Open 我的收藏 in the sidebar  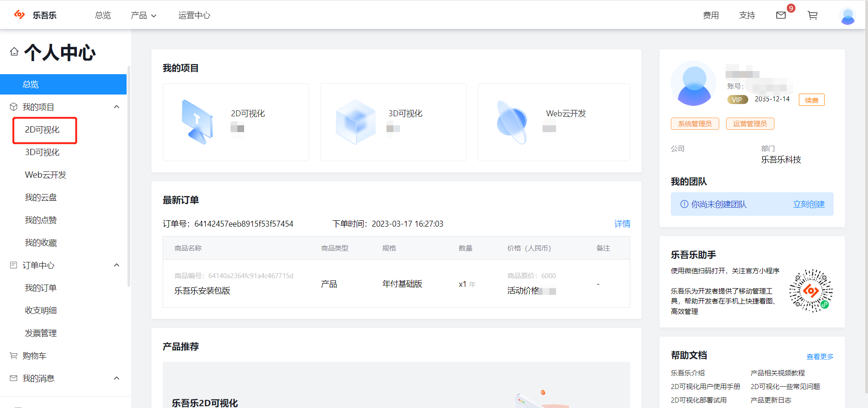pos(41,243)
